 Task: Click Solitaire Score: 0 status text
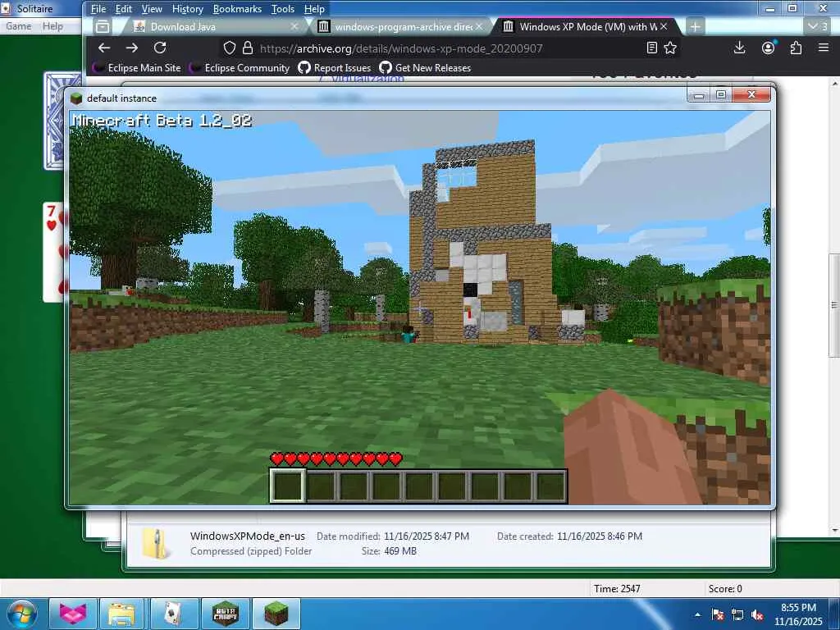point(725,588)
